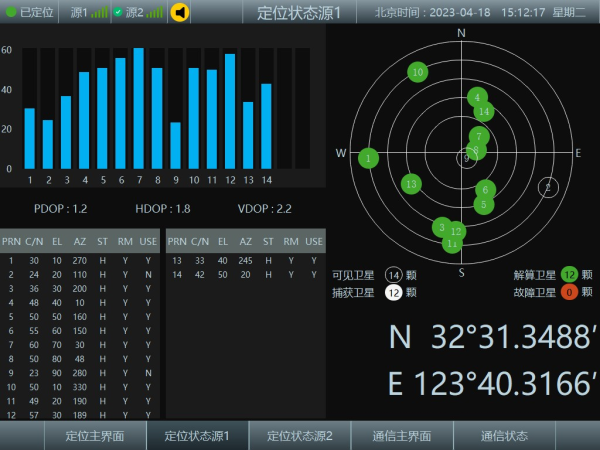Mute alarm with yellow speaker icon

point(179,12)
